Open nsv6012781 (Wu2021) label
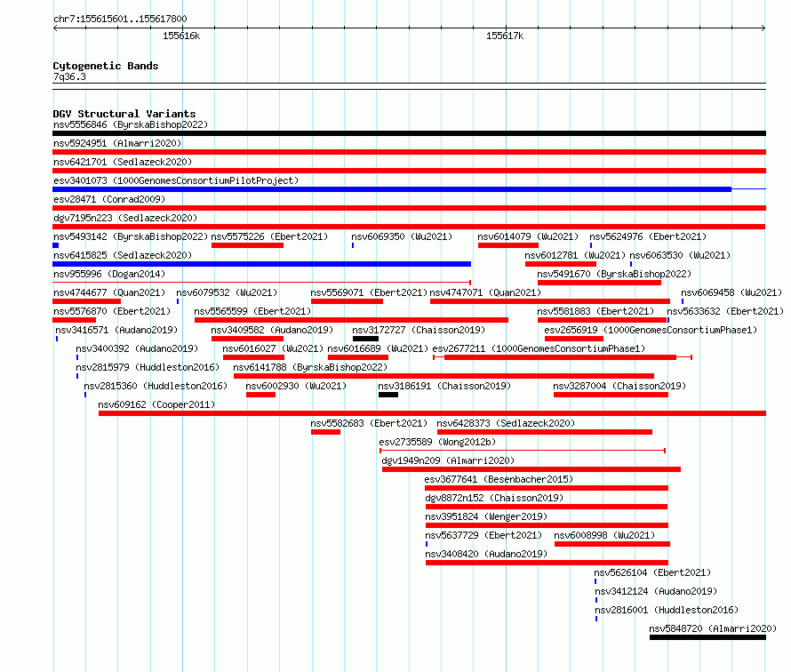 click(575, 255)
